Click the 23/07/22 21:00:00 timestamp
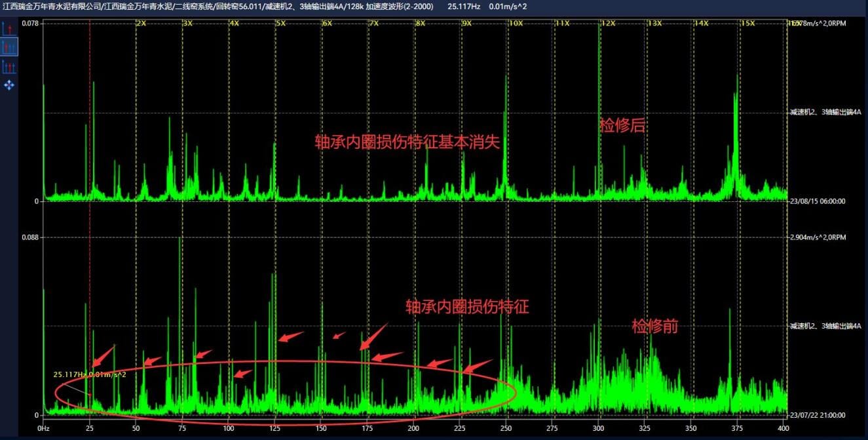Image resolution: width=868 pixels, height=440 pixels. [x=818, y=415]
